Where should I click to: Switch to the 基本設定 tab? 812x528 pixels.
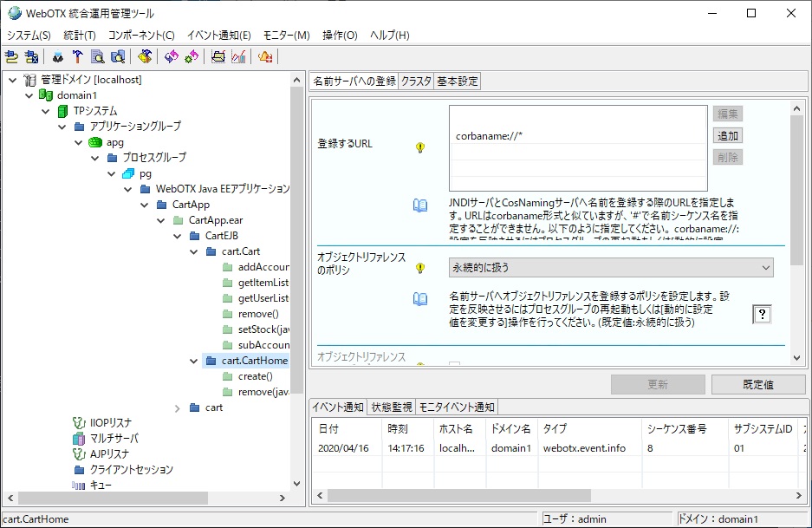pos(457,81)
